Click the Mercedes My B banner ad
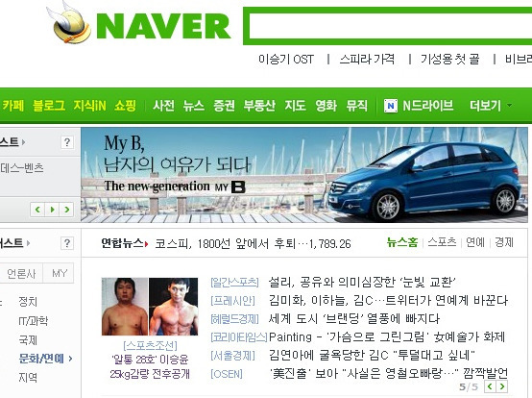The width and height of the screenshot is (532, 398). (304, 175)
